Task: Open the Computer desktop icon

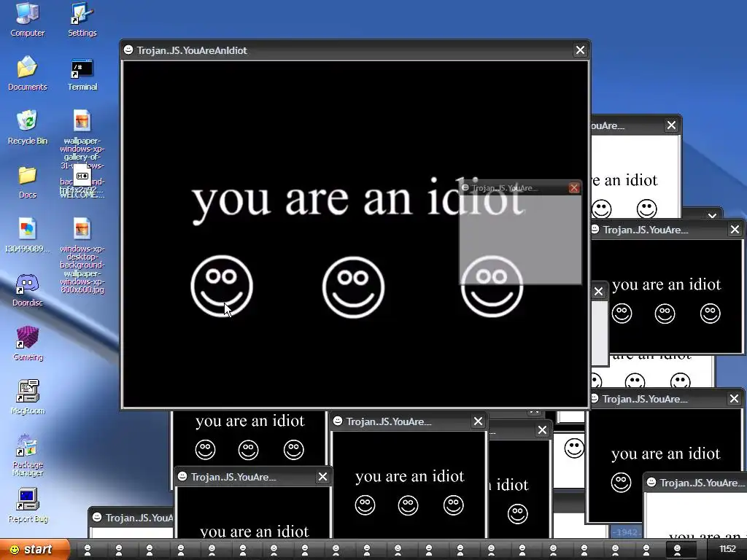Action: (28, 19)
